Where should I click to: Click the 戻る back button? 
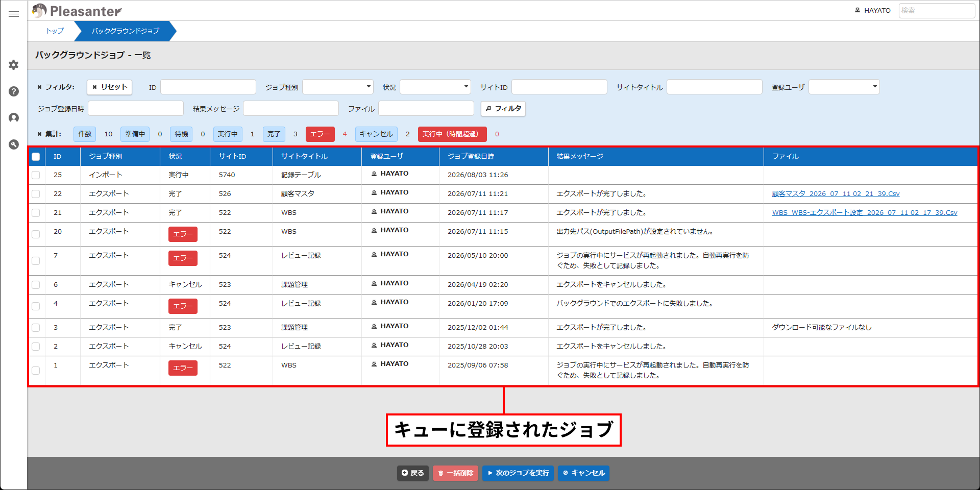pos(412,473)
